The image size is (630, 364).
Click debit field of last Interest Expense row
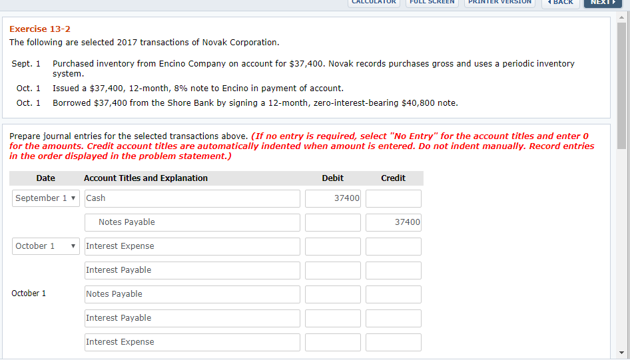click(x=333, y=342)
